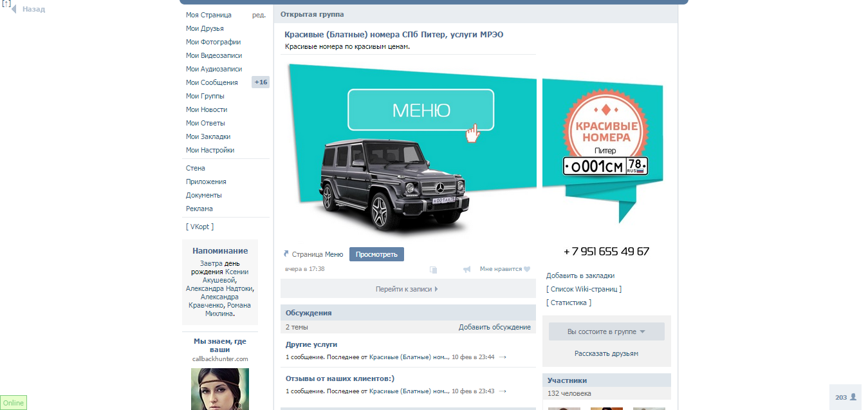This screenshot has height=410, width=868.
Task: Open the Отзывы от наших клиентов:) discussion
Action: pos(340,378)
